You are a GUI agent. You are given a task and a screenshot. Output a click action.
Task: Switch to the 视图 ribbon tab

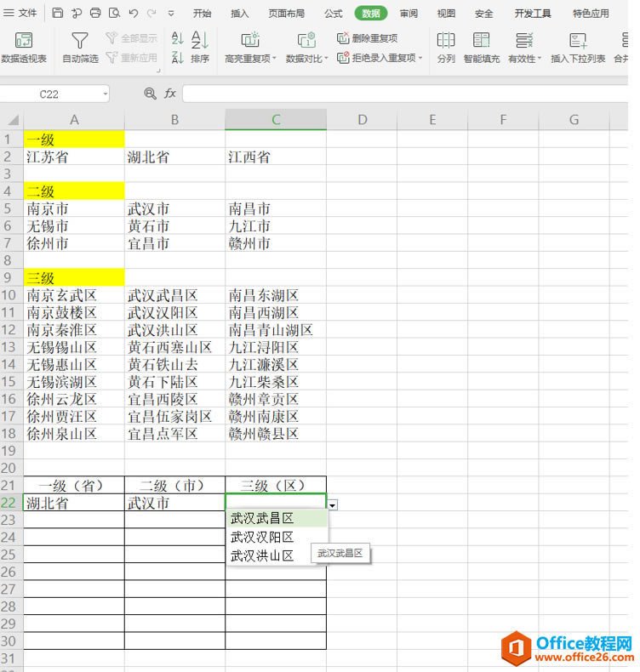click(x=446, y=14)
